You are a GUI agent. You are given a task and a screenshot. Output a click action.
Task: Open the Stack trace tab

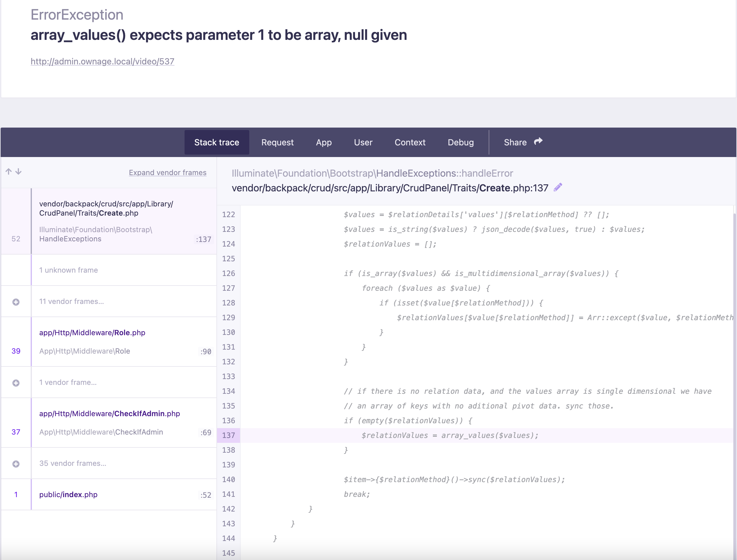coord(216,142)
